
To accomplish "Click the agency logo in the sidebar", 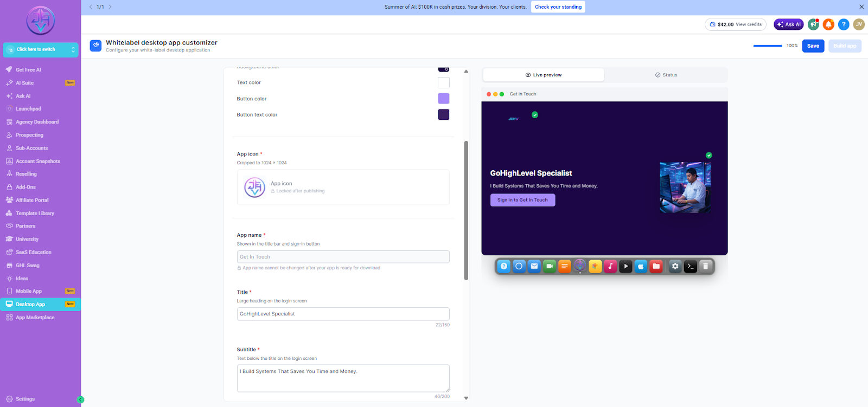I will tap(41, 21).
